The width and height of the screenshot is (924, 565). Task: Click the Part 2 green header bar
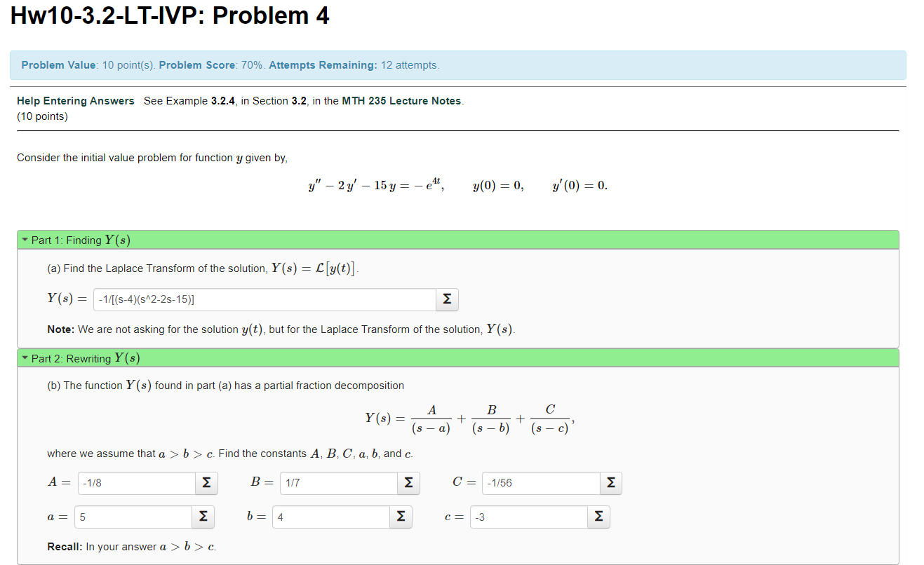pyautogui.click(x=457, y=358)
